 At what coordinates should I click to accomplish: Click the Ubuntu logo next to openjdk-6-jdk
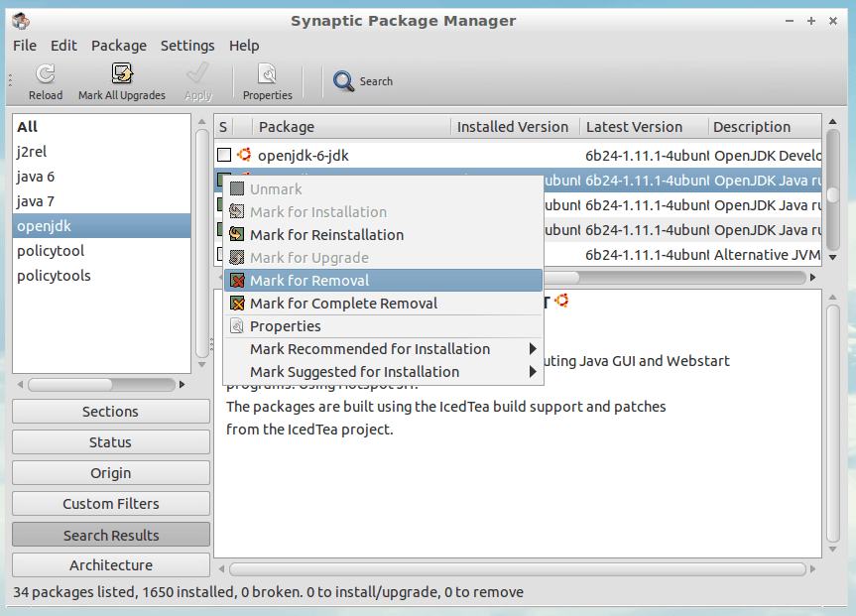click(x=244, y=155)
